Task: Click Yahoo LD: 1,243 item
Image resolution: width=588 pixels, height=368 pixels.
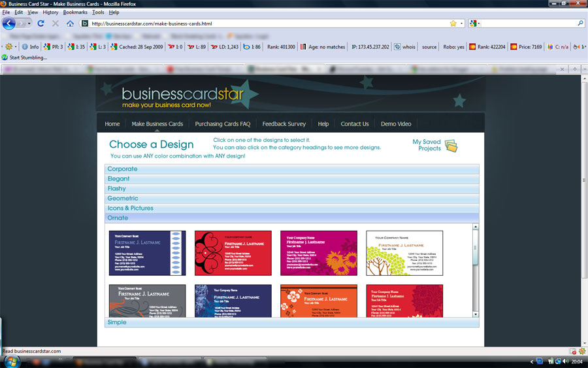Action: [x=225, y=47]
